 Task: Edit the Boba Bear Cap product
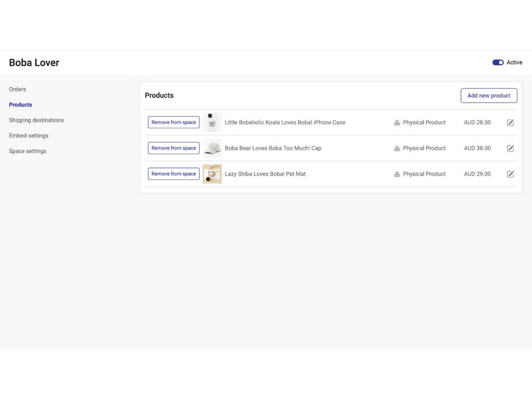[x=510, y=149]
